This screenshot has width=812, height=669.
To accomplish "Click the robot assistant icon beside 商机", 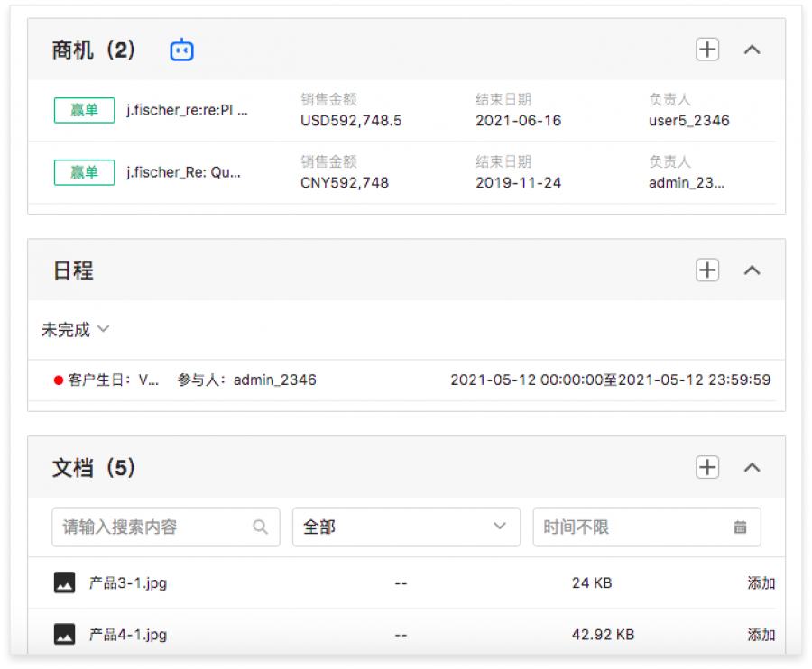I will [x=182, y=50].
